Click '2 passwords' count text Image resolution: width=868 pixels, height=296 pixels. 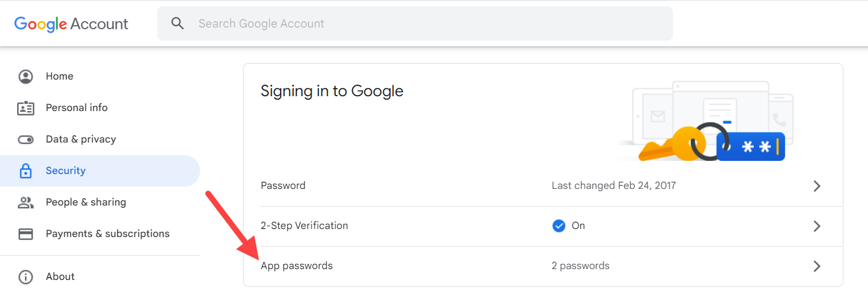[580, 266]
